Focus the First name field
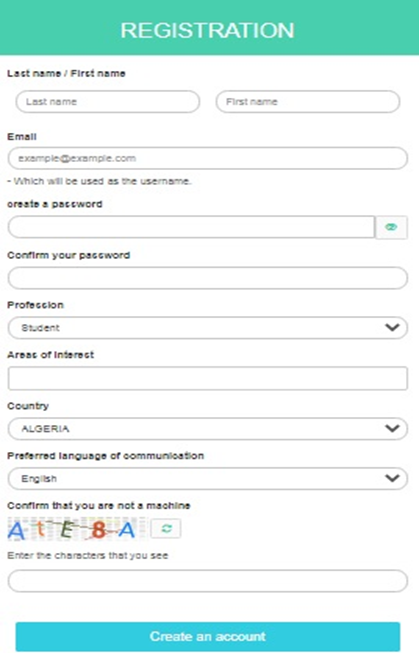 pyautogui.click(x=308, y=102)
